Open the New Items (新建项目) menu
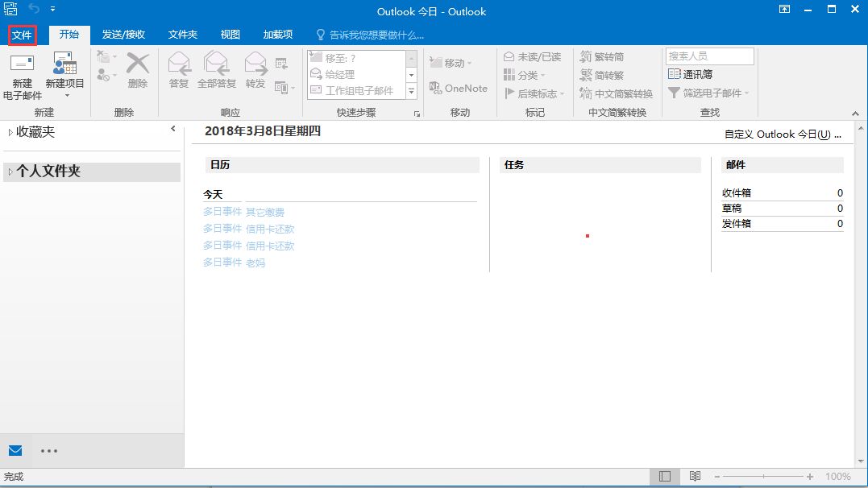 (x=64, y=76)
